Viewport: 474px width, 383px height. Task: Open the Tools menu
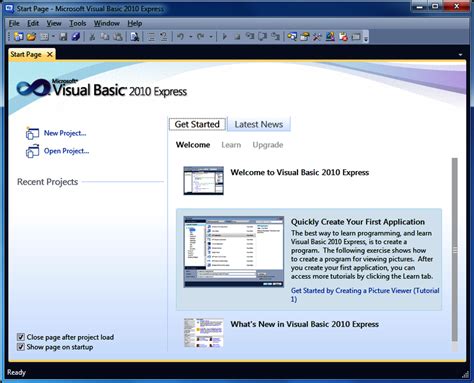click(x=78, y=23)
